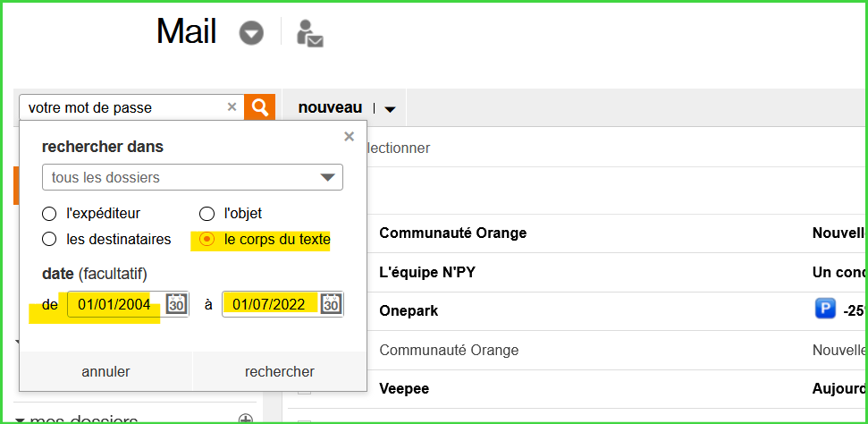This screenshot has height=424, width=868.
Task: Click the blue parking icon in Onepark email
Action: pyautogui.click(x=825, y=310)
